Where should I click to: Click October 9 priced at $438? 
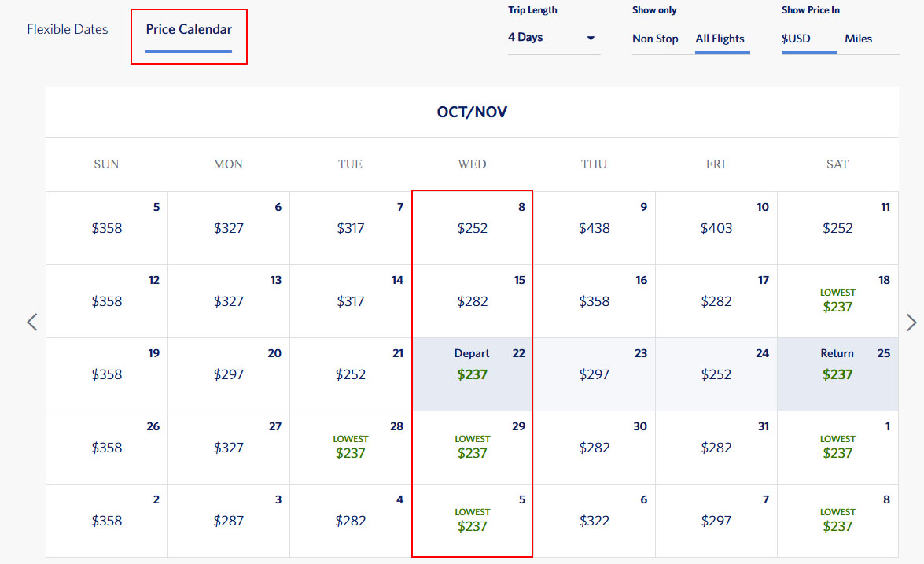coord(595,228)
